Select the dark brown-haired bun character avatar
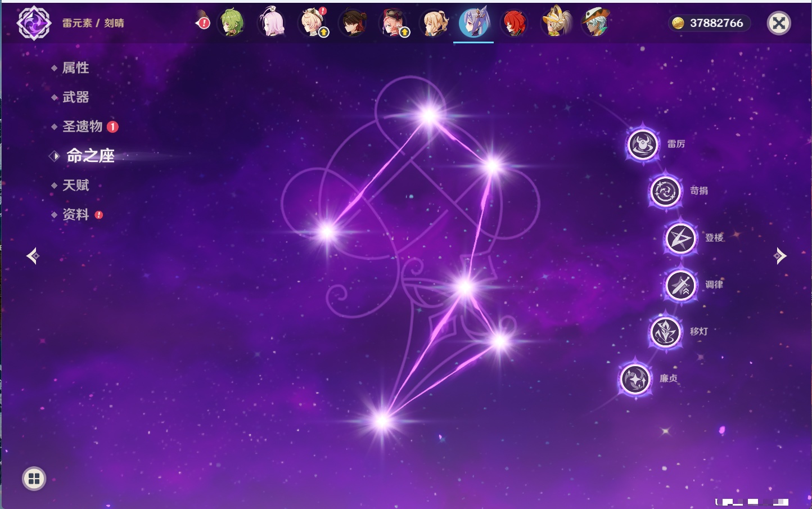The width and height of the screenshot is (812, 509). [353, 22]
